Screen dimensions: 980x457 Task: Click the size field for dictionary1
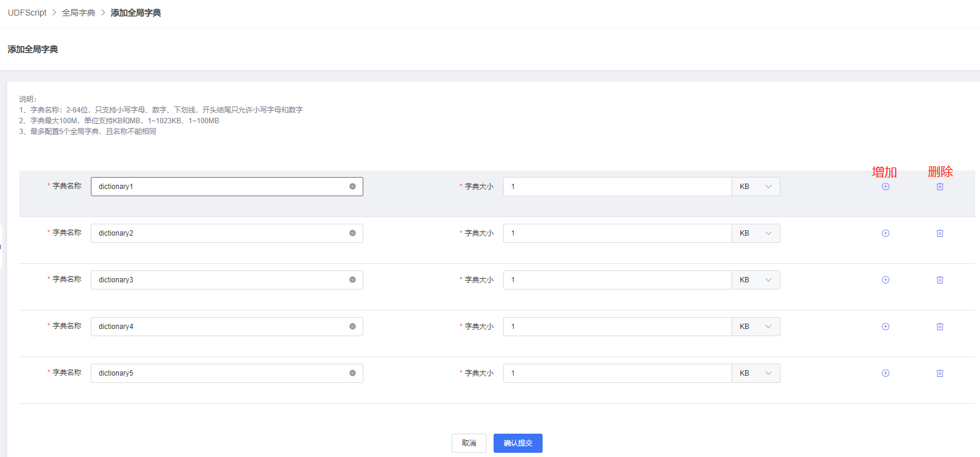(617, 187)
